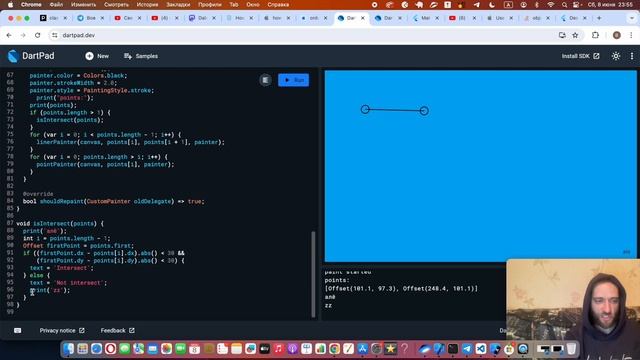Open the История menu
The image size is (640, 360).
[x=147, y=4]
